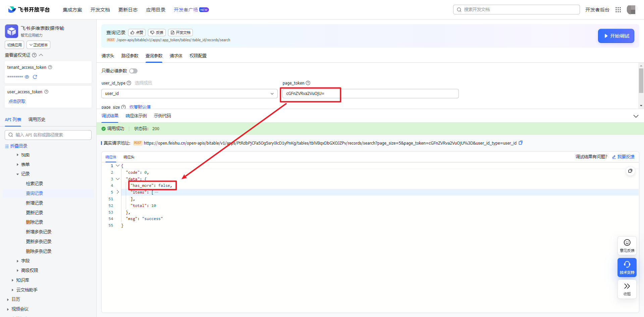Click 折叠目录 to fold directory
This screenshot has height=317, width=644.
pyautogui.click(x=16, y=146)
